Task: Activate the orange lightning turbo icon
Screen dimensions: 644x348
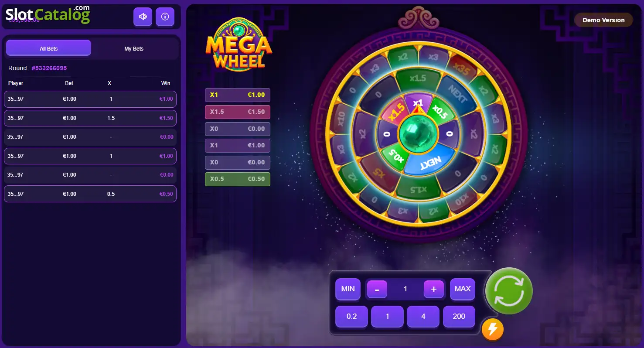Action: tap(493, 329)
